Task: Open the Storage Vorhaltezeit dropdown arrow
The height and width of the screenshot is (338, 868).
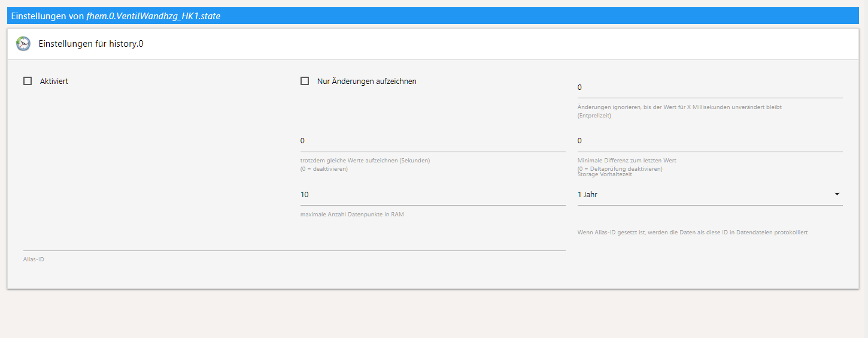Action: pos(837,194)
